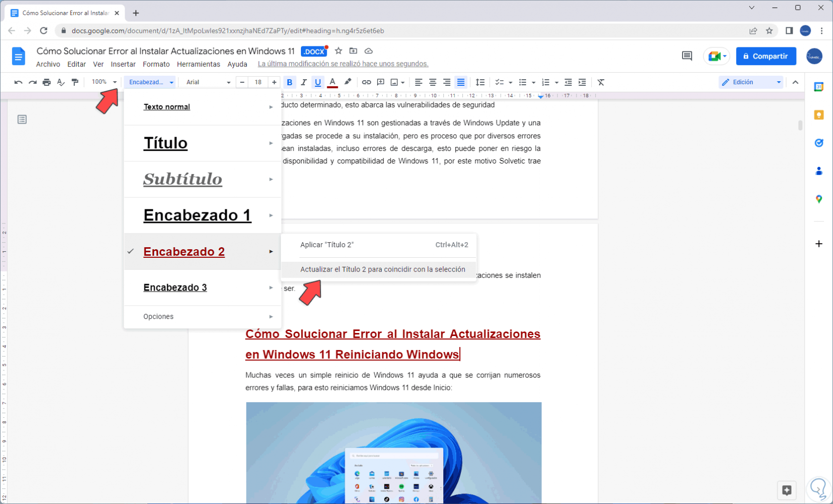Toggle the numbered list
Screen dimensions: 833x504
[545, 82]
